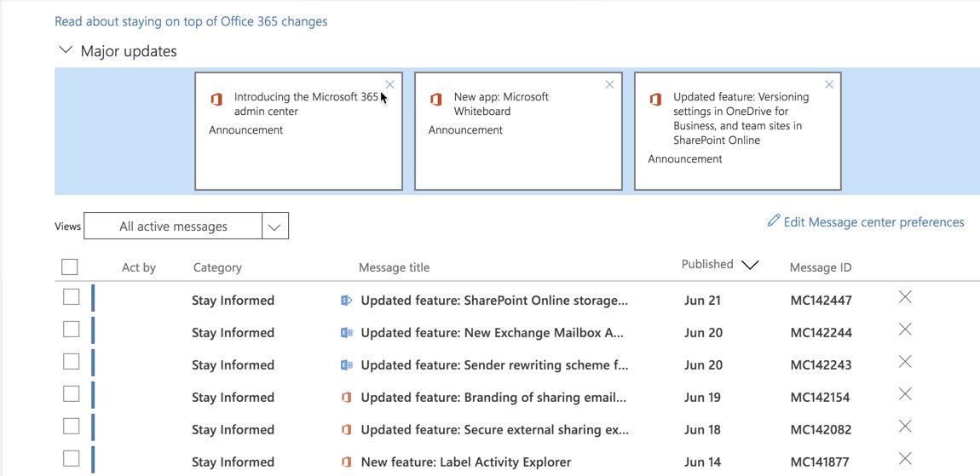Dismiss message MC142154 with its X
The height and width of the screenshot is (476, 980).
[x=904, y=394]
